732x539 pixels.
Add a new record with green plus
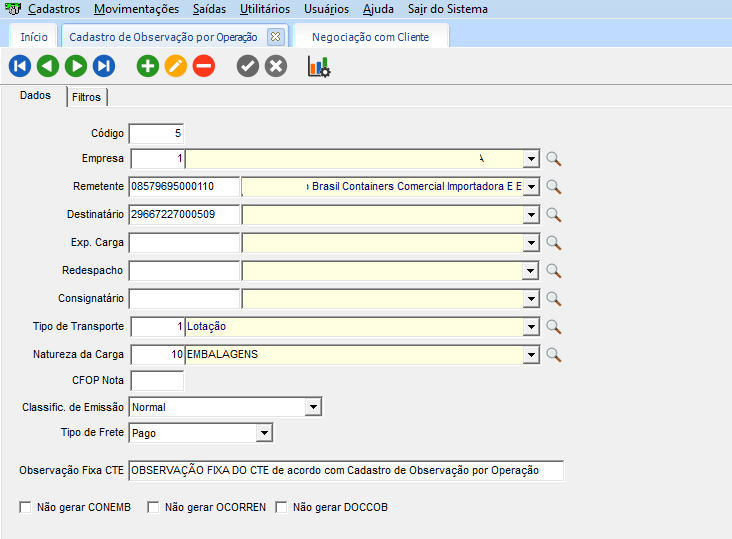click(x=148, y=66)
